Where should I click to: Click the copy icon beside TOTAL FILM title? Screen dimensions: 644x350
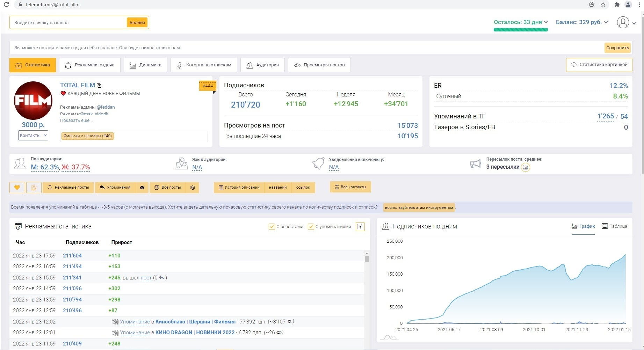(x=99, y=86)
